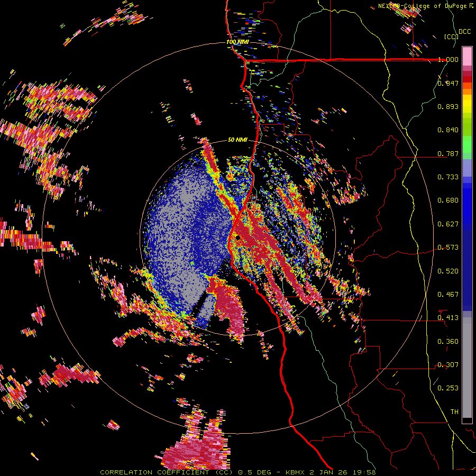Select the 0.413 scale value

pyautogui.click(x=448, y=317)
